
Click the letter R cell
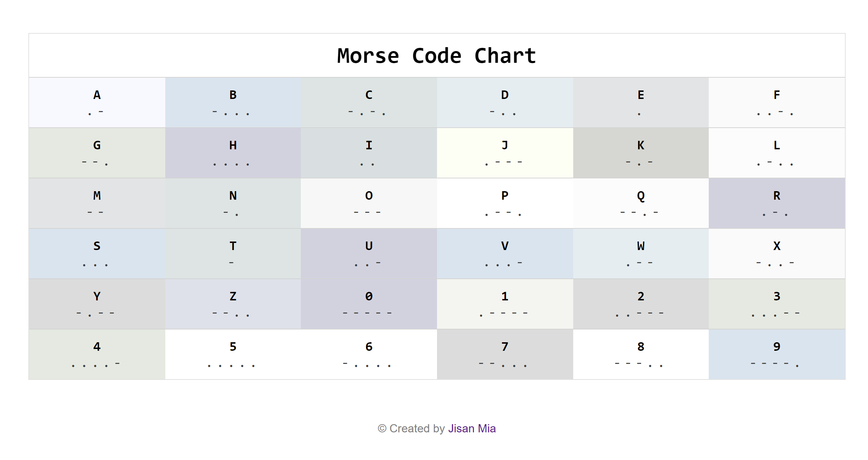click(777, 203)
